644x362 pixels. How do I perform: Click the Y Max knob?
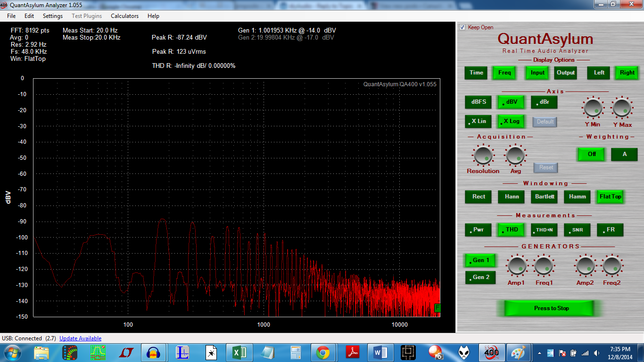pyautogui.click(x=622, y=108)
